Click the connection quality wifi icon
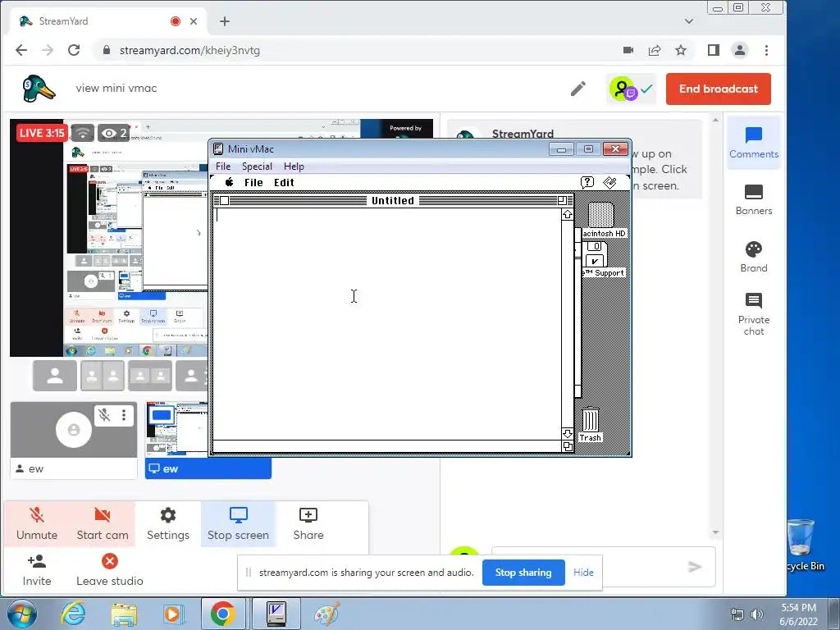Image resolution: width=840 pixels, height=630 pixels. click(x=83, y=132)
